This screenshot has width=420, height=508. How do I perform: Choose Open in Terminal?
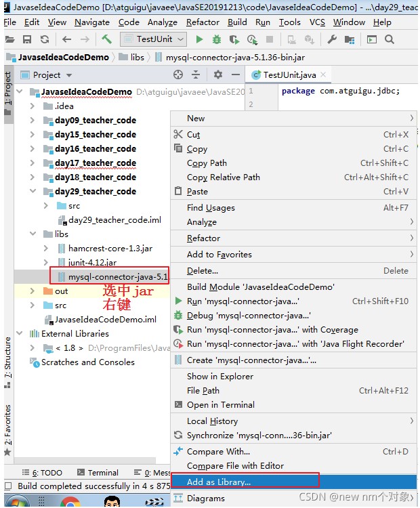293,404
